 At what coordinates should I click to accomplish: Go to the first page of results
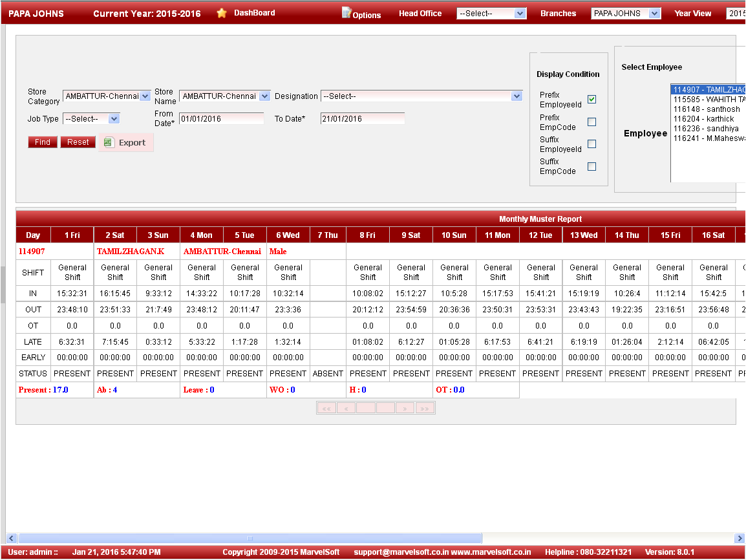click(326, 408)
